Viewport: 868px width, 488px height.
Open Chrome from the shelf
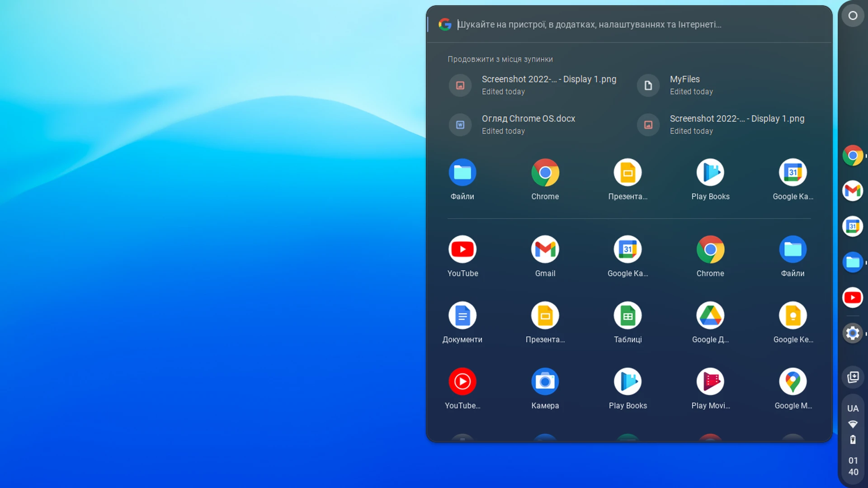click(x=853, y=155)
